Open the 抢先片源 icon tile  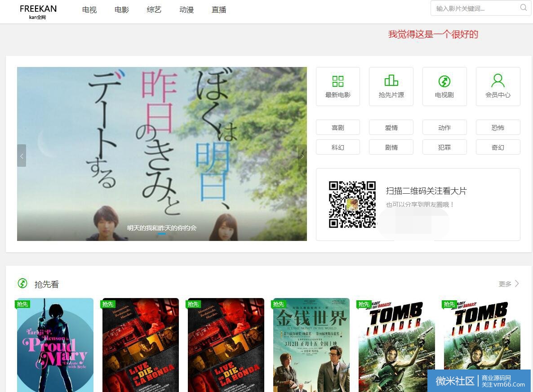click(391, 86)
